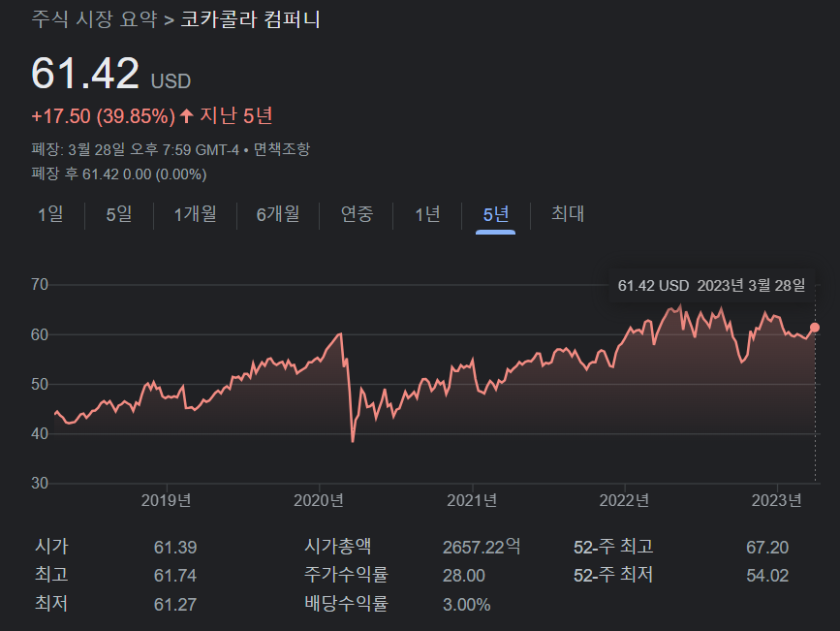Select the 5일 time range tab
Screen dimensions: 840x631
tap(119, 214)
